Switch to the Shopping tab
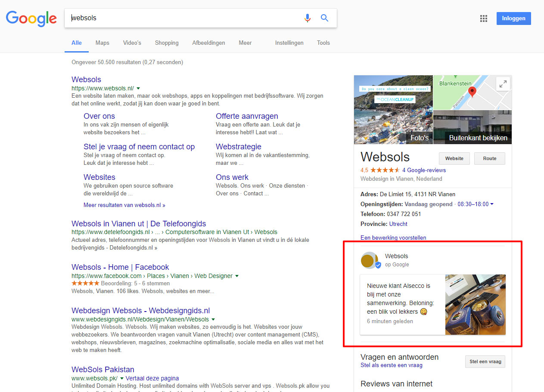The width and height of the screenshot is (544, 392). 167,43
